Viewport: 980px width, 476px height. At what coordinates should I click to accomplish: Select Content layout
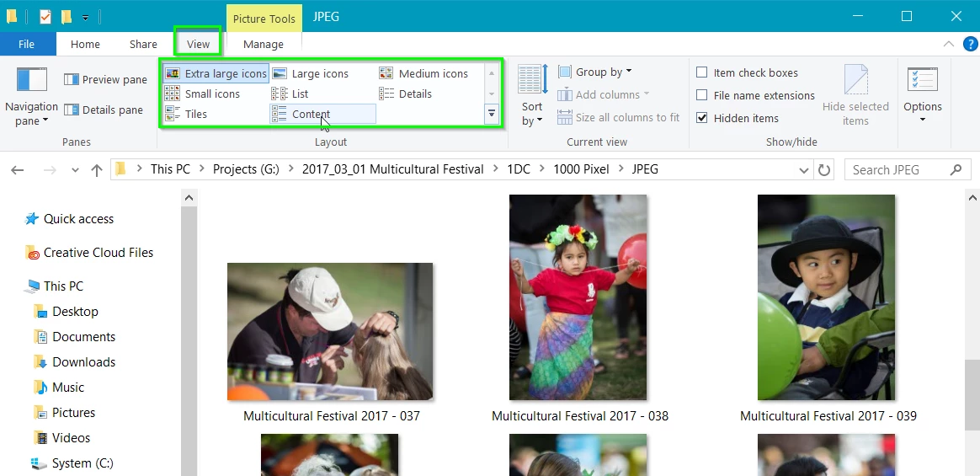tap(322, 114)
